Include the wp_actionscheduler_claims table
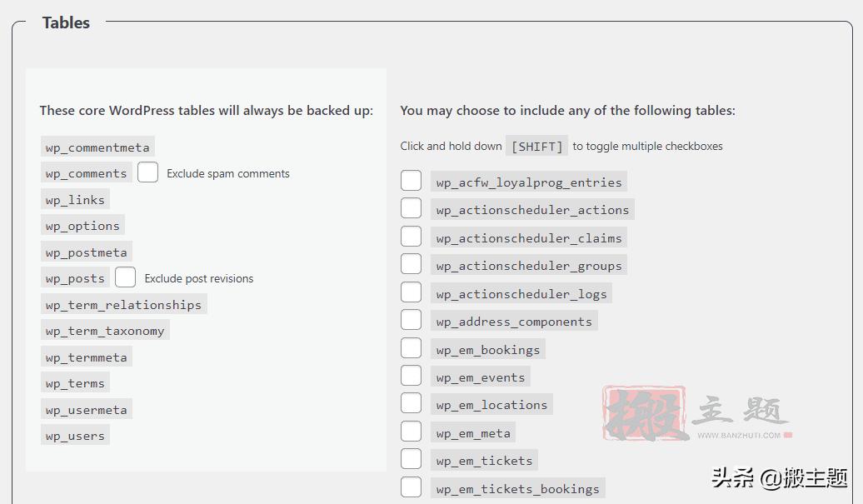863x504 pixels. tap(411, 237)
